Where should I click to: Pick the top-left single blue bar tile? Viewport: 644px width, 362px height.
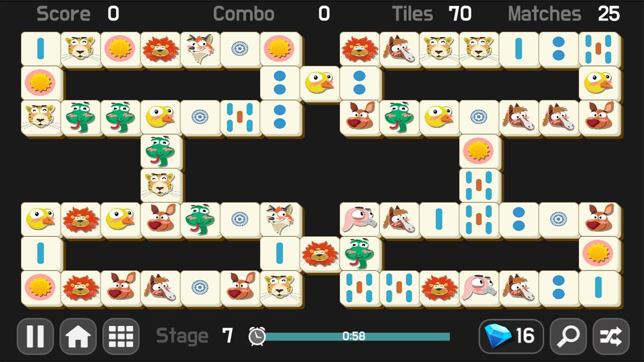coord(40,49)
